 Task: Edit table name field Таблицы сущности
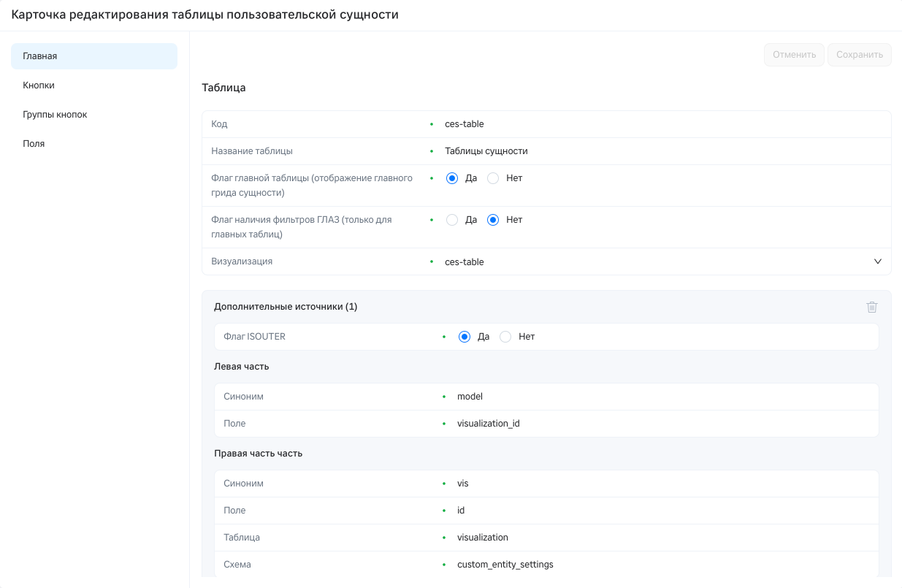pos(486,151)
